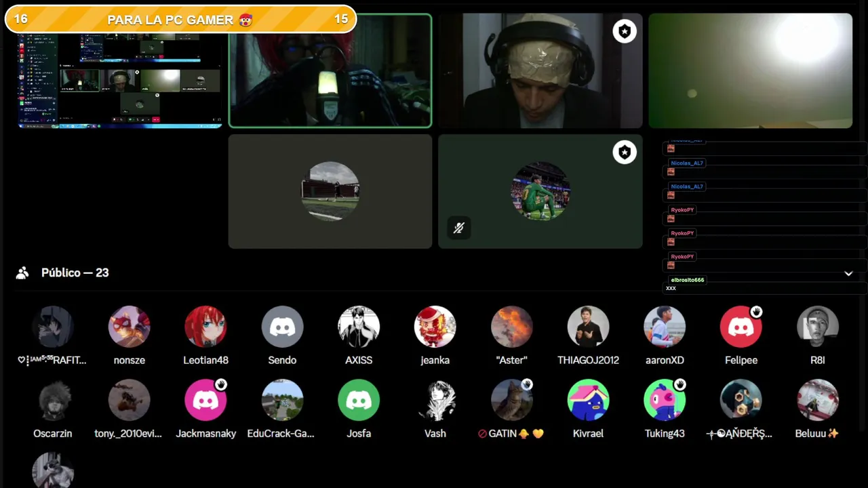Open the ornate-named avatar beside Beluuu

[741, 400]
